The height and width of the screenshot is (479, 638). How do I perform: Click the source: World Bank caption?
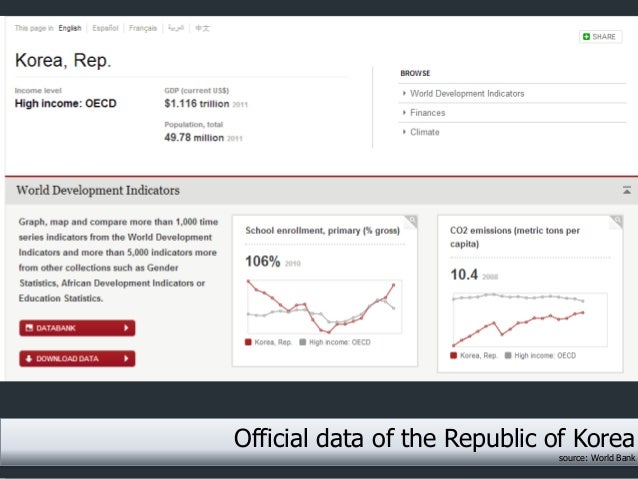point(596,458)
